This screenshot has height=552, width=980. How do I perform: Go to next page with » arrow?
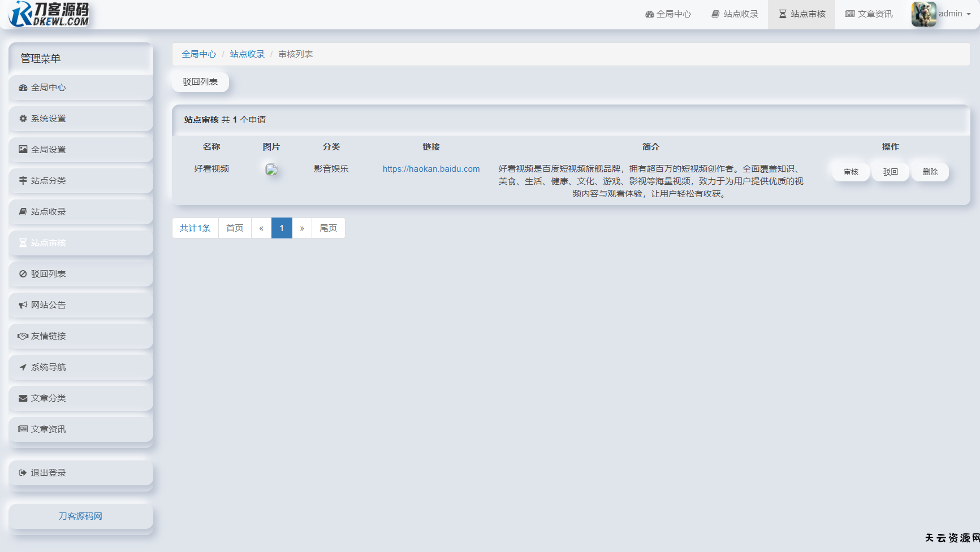point(302,228)
